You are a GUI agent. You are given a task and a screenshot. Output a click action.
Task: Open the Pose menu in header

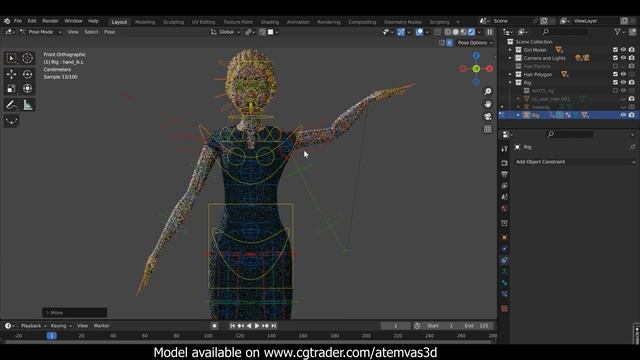109,32
